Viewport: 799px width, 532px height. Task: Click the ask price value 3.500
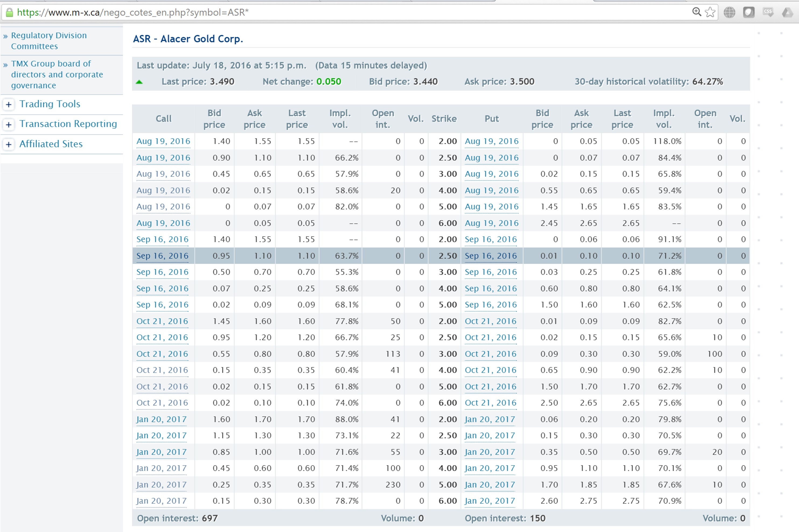click(522, 82)
